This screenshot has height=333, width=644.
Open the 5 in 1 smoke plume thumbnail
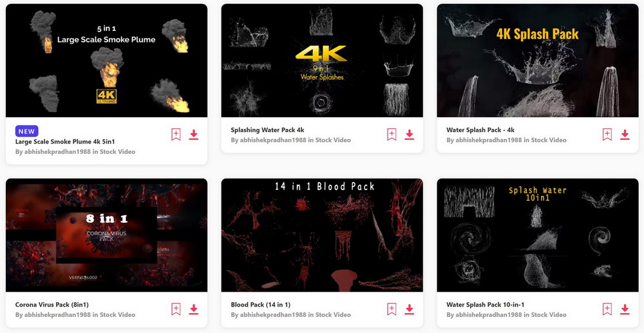point(106,61)
